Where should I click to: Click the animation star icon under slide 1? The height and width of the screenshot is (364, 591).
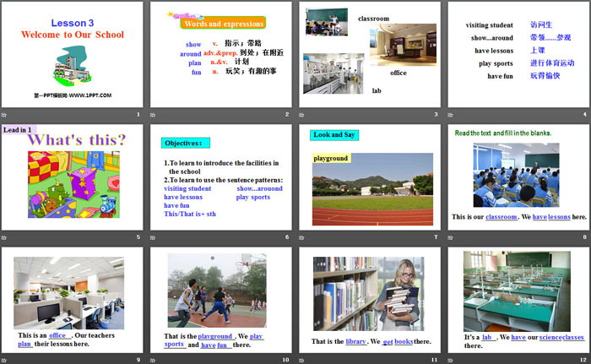click(x=6, y=112)
